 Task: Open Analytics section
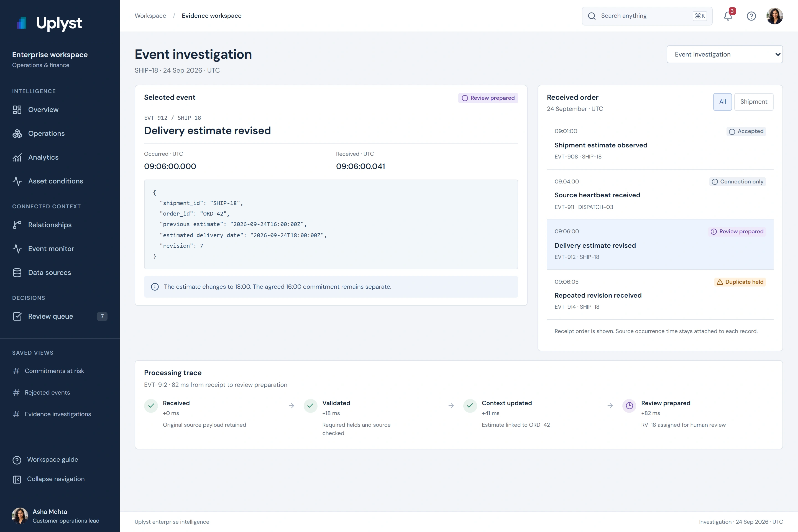60,157
